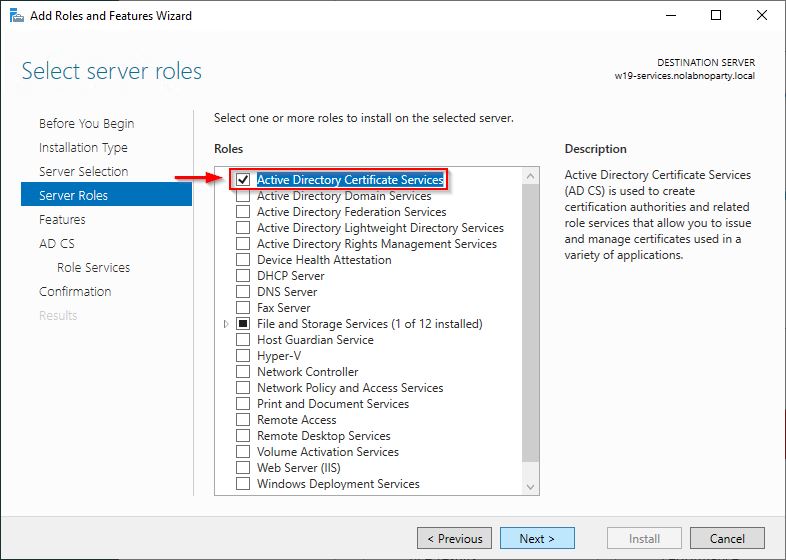The width and height of the screenshot is (786, 560).
Task: Click the wizard icon in title bar
Action: (x=17, y=16)
